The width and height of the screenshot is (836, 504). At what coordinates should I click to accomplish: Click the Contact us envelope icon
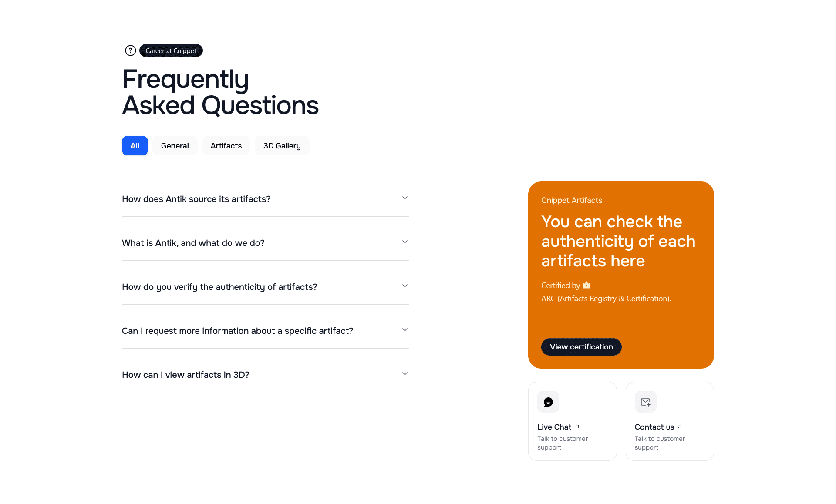pos(645,402)
